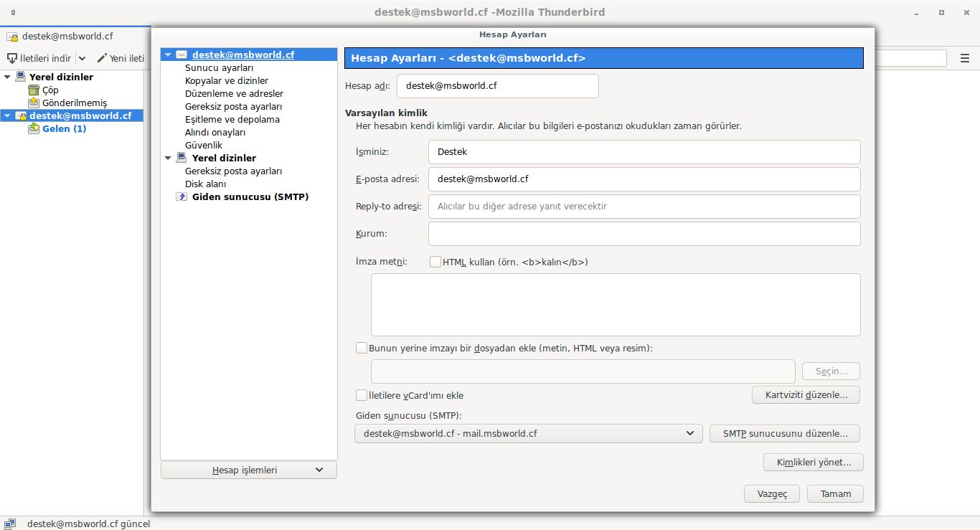Click the Kartviziti düzenle button
Screen dimensions: 980x530
point(806,395)
